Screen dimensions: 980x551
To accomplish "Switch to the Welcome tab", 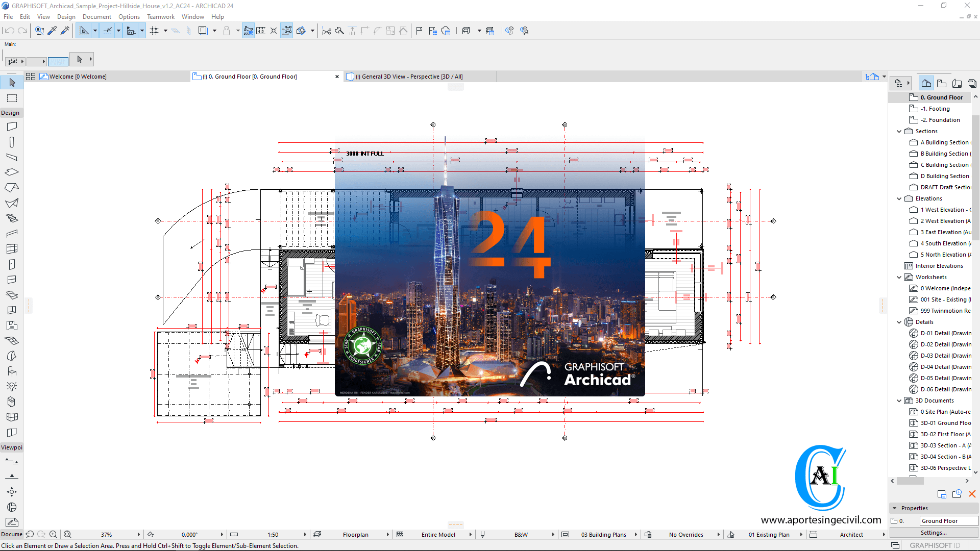I will click(114, 77).
